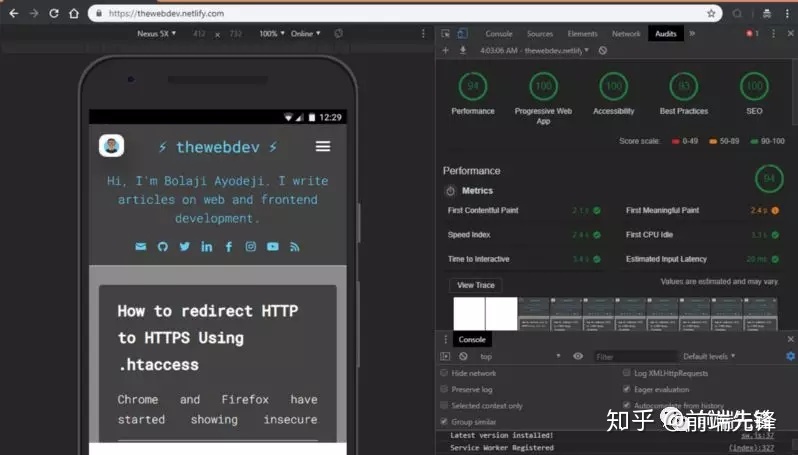Open the Instagram icon link
Viewport: 798px width, 455px height.
251,247
